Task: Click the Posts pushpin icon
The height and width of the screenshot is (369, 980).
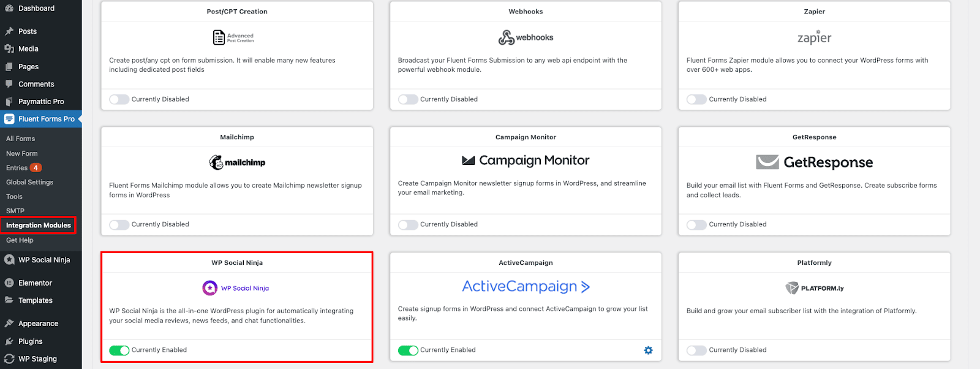Action: coord(9,31)
